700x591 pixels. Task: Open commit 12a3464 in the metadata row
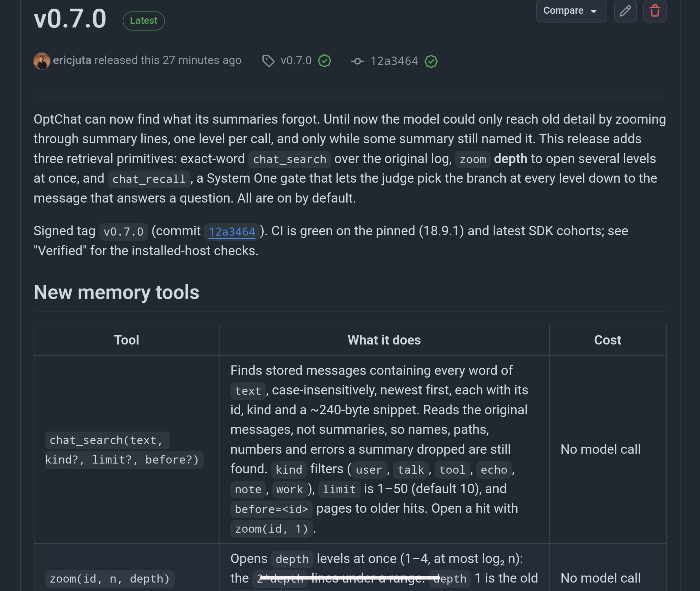pyautogui.click(x=394, y=61)
